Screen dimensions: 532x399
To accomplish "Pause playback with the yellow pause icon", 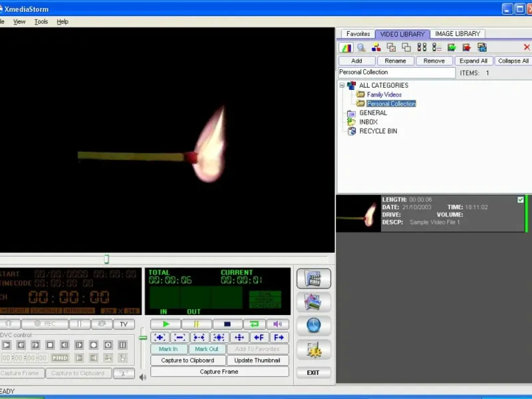I will (x=196, y=324).
